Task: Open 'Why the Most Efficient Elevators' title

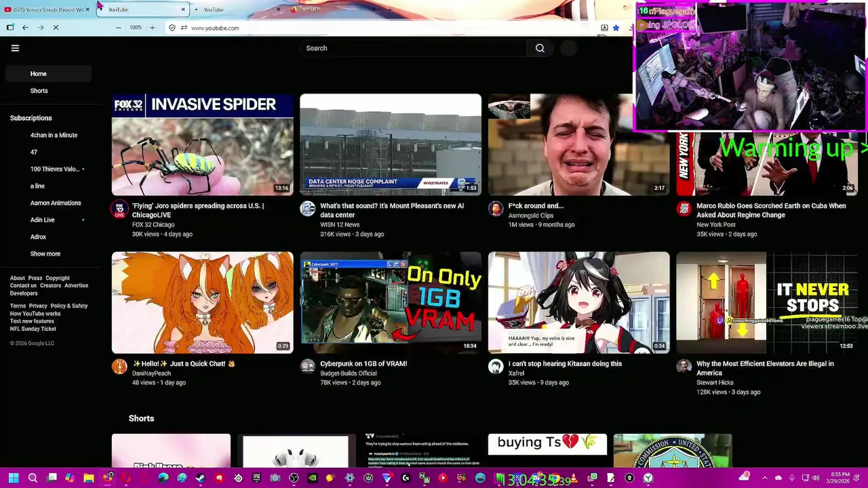Action: [x=765, y=368]
